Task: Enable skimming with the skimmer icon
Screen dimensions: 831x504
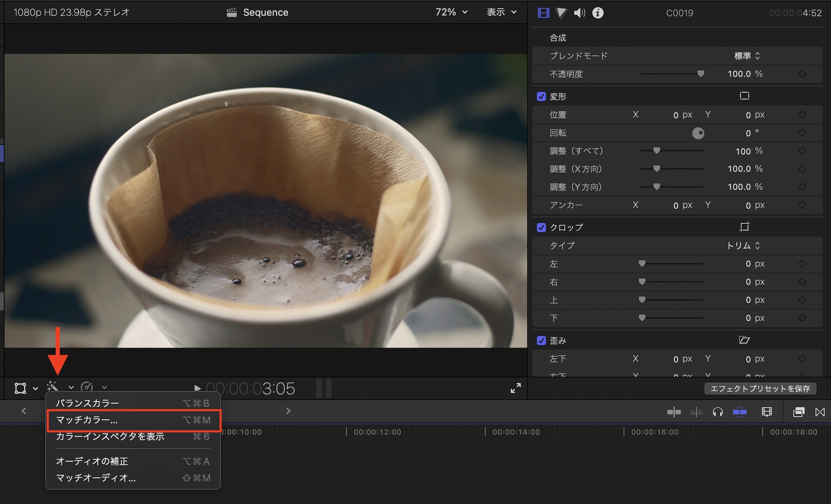Action: [674, 412]
